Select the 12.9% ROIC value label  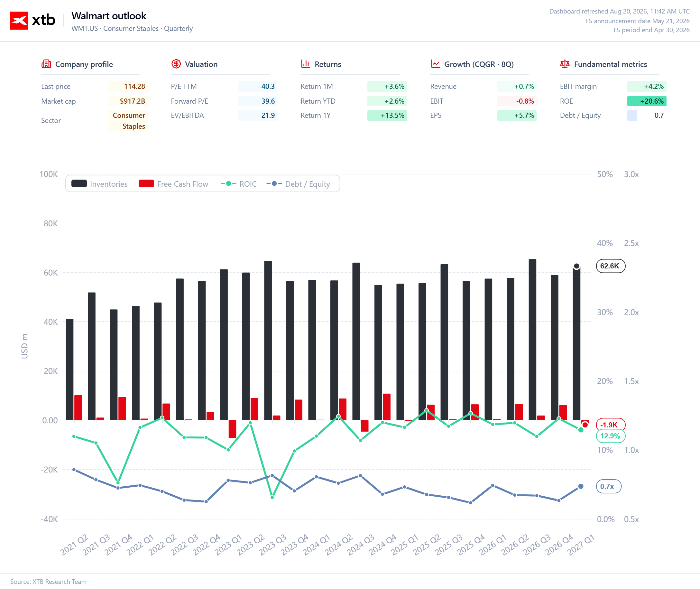(610, 436)
